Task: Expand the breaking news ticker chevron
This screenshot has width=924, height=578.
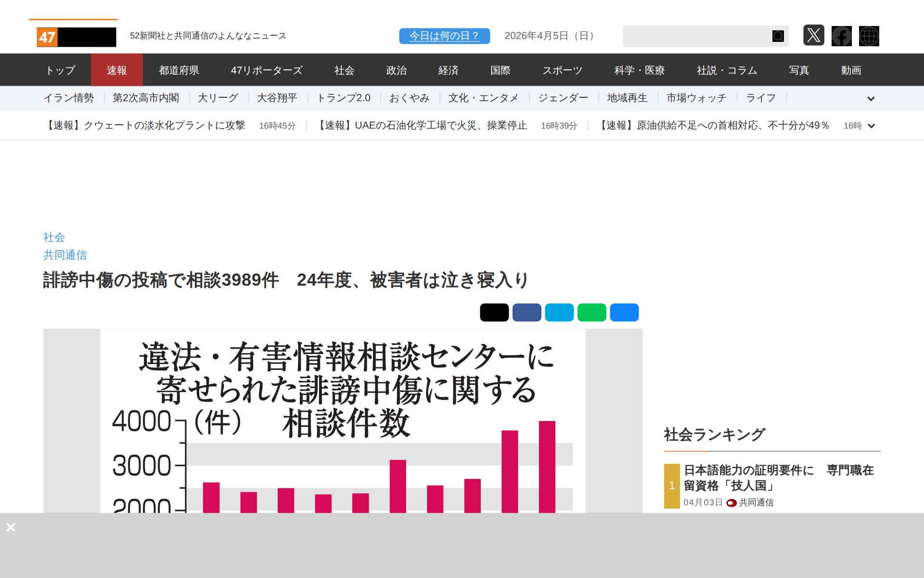Action: [871, 126]
